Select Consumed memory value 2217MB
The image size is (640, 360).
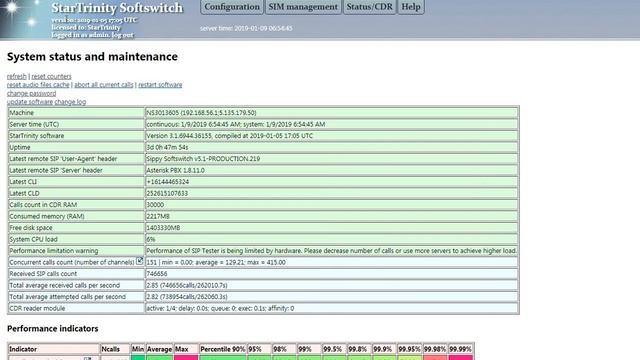coord(332,216)
